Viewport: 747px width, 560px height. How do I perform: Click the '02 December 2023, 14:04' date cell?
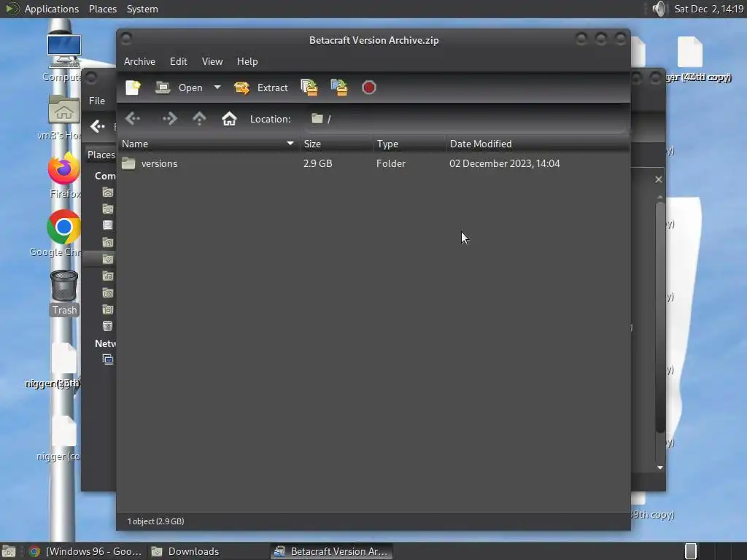click(505, 163)
